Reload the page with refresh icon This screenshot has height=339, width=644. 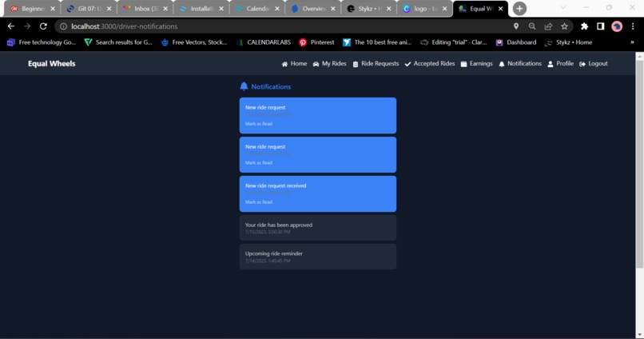(x=43, y=26)
